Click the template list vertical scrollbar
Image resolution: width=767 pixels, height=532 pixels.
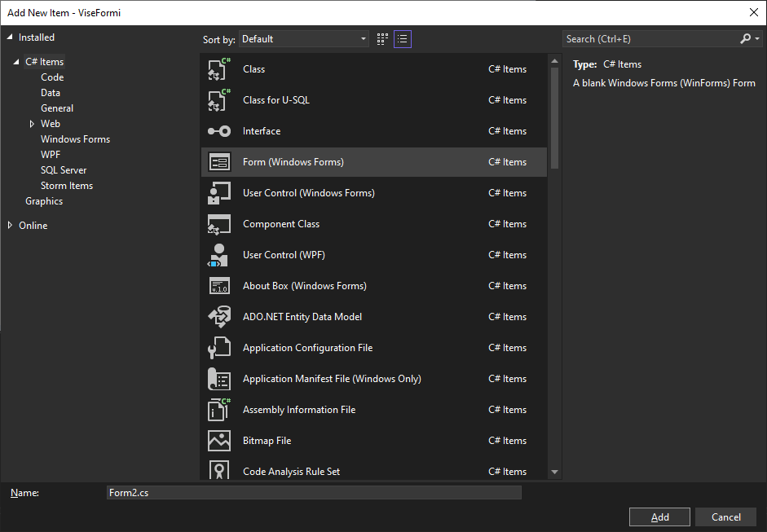point(555,114)
